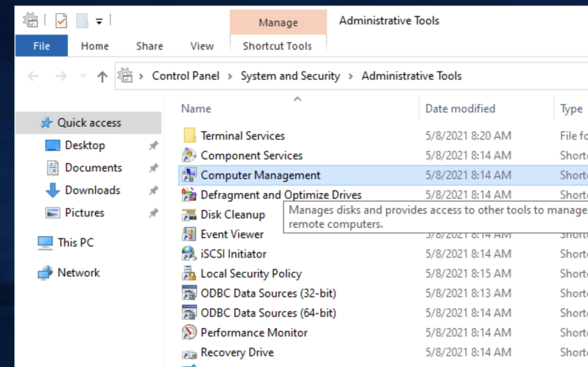Open the Component Services shortcut icon
The height and width of the screenshot is (367, 588).
[x=189, y=156]
